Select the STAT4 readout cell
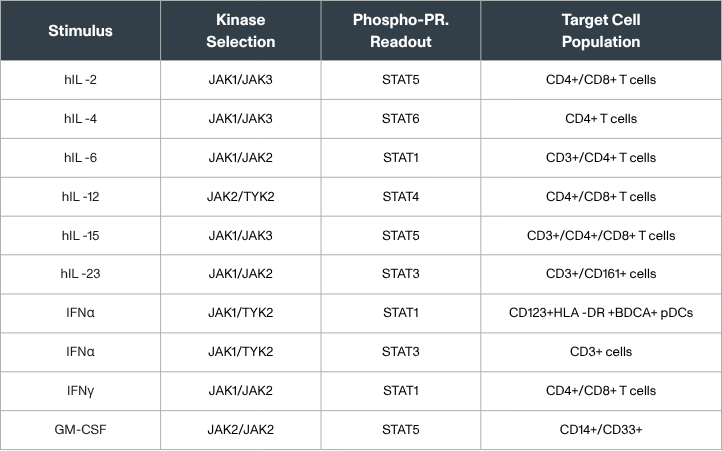722x451 pixels. coord(401,197)
